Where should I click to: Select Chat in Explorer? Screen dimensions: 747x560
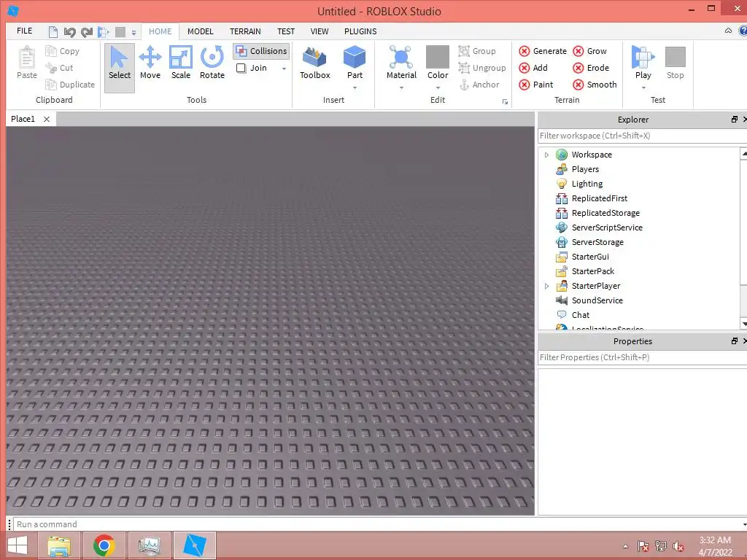pyautogui.click(x=580, y=315)
